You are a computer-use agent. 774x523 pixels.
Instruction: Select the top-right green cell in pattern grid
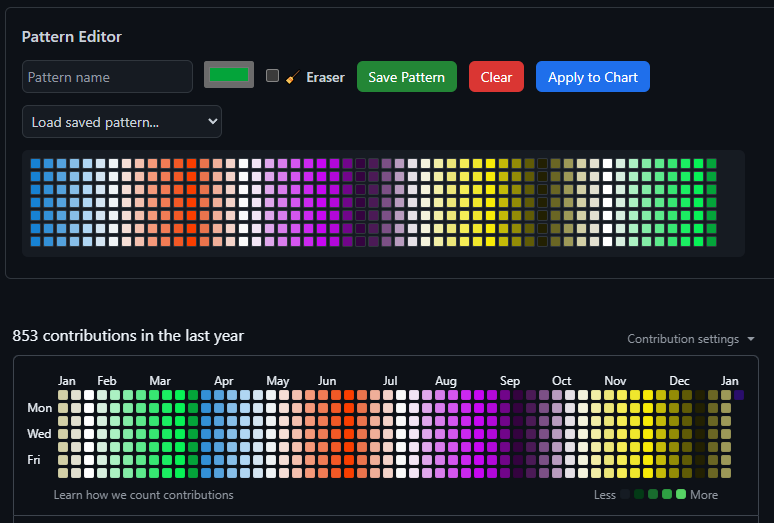[711, 163]
